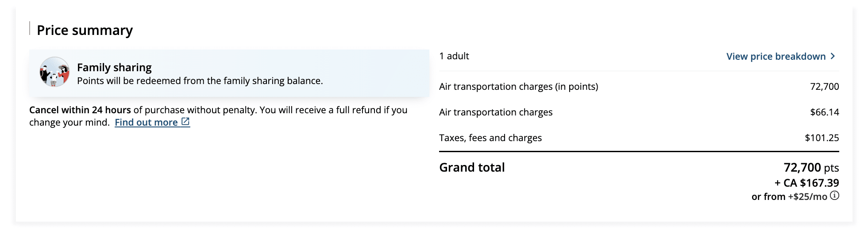This screenshot has height=234, width=868.
Task: Click the external link icon beside Find out more
Action: [185, 122]
